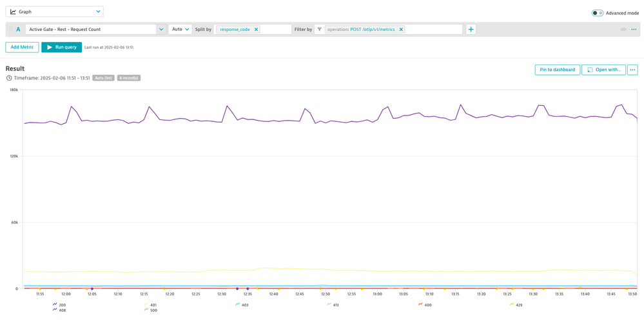
Task: Click in the Filter by input field
Action: coord(433,30)
